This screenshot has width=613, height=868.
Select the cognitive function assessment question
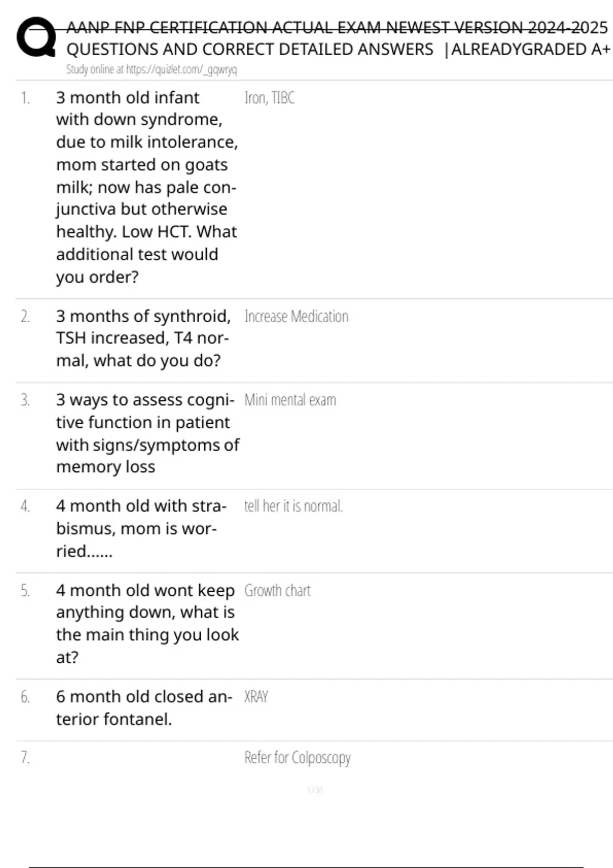pos(147,433)
